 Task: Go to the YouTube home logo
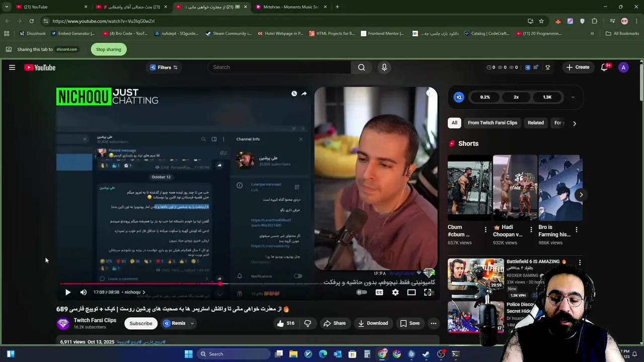tap(40, 67)
